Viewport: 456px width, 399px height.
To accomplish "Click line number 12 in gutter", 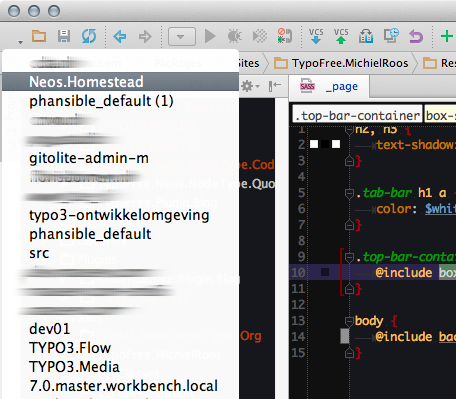I will 298,304.
